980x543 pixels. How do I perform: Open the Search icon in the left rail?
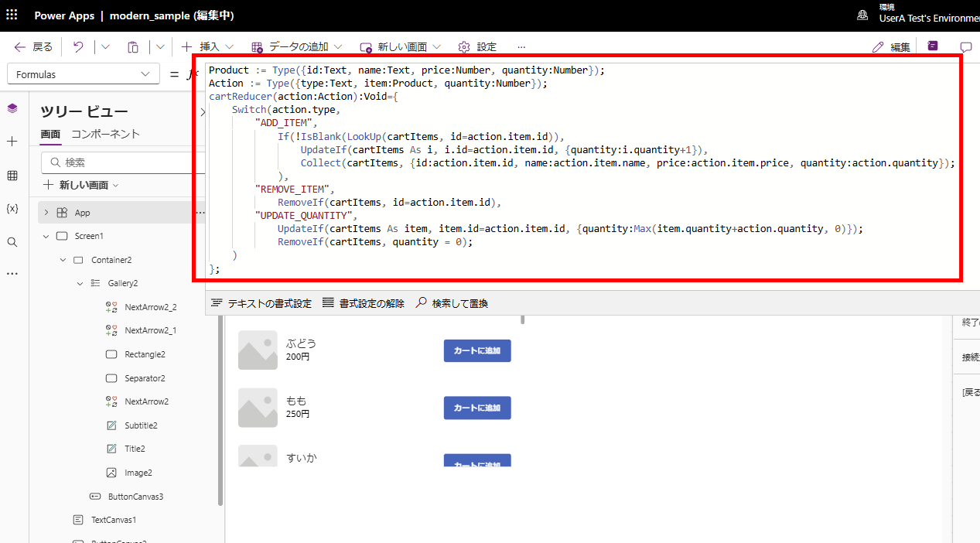(x=12, y=241)
